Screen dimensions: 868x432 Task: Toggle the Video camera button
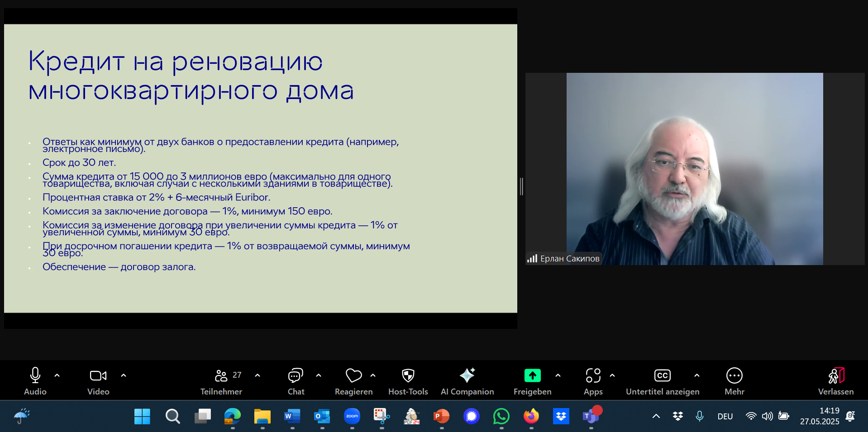point(98,380)
